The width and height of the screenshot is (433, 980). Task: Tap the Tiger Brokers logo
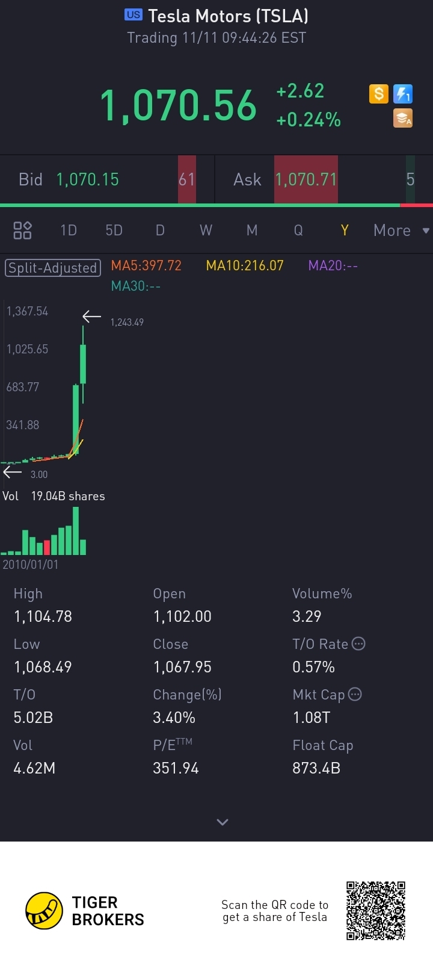[x=45, y=910]
